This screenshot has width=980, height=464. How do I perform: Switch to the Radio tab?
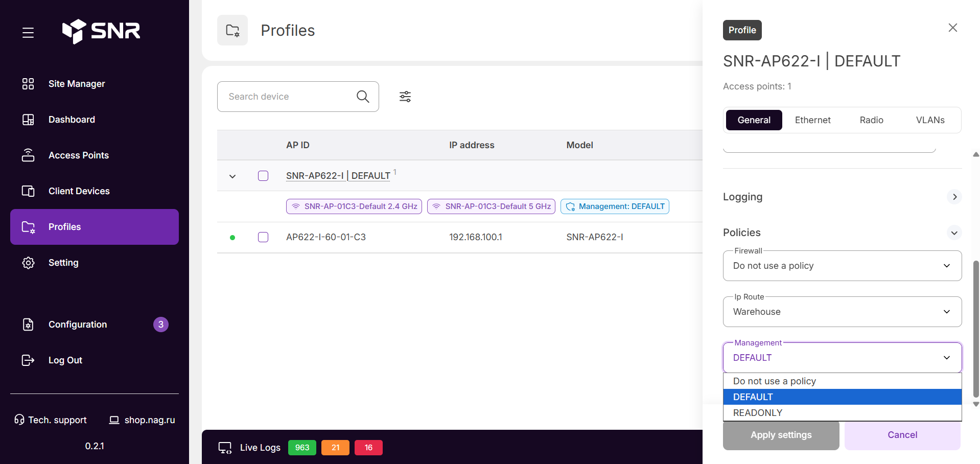pyautogui.click(x=872, y=120)
